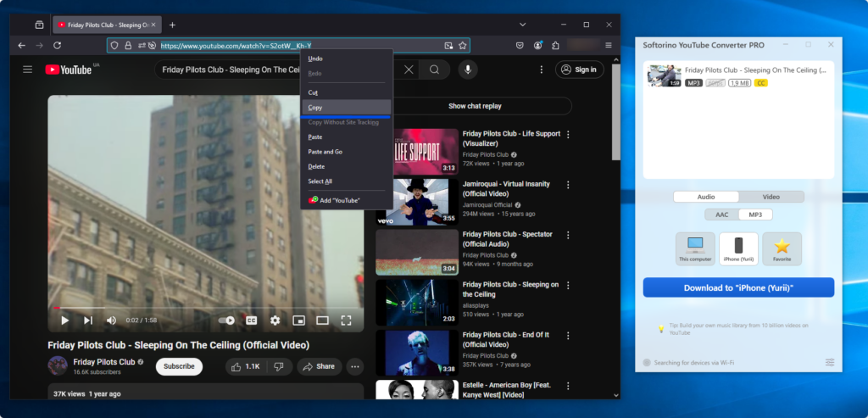Choose Add "YouTube" search engine entry
The image size is (868, 418).
pos(347,200)
